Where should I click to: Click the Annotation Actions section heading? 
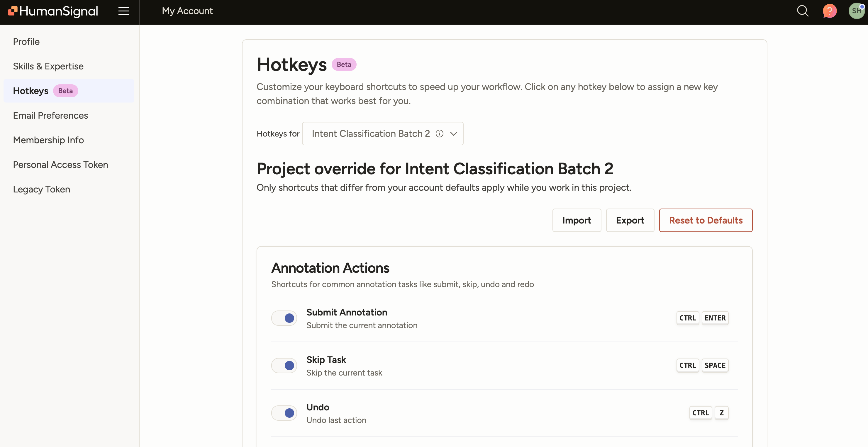point(330,268)
